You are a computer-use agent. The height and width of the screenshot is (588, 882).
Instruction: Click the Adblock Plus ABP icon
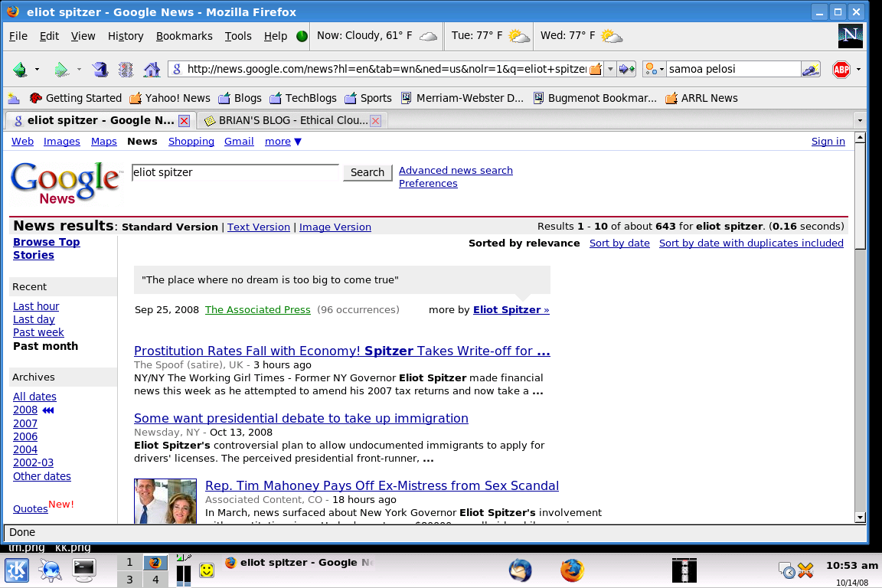click(841, 70)
